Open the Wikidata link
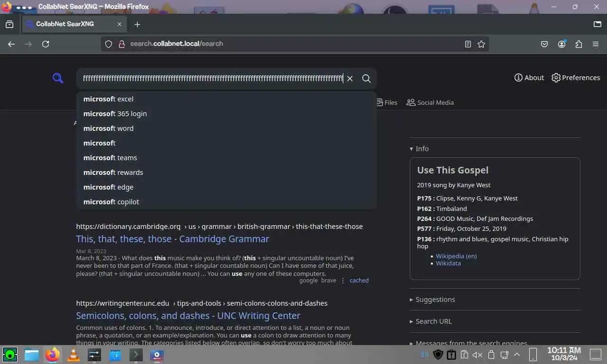Image resolution: width=607 pixels, height=364 pixels. [x=448, y=263]
